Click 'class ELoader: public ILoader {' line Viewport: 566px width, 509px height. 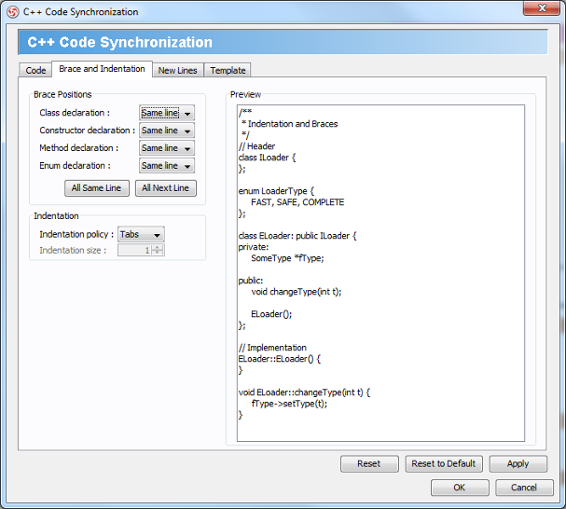(x=297, y=236)
